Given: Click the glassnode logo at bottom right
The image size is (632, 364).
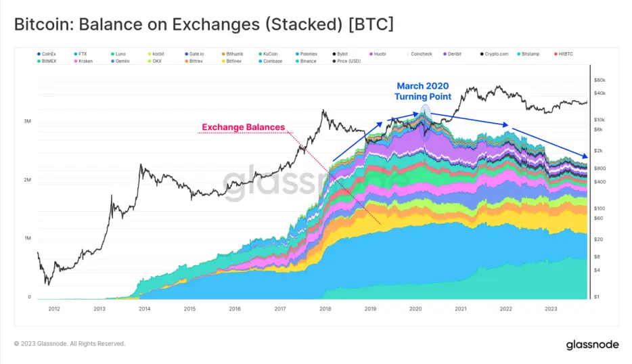Looking at the screenshot, I should (592, 344).
